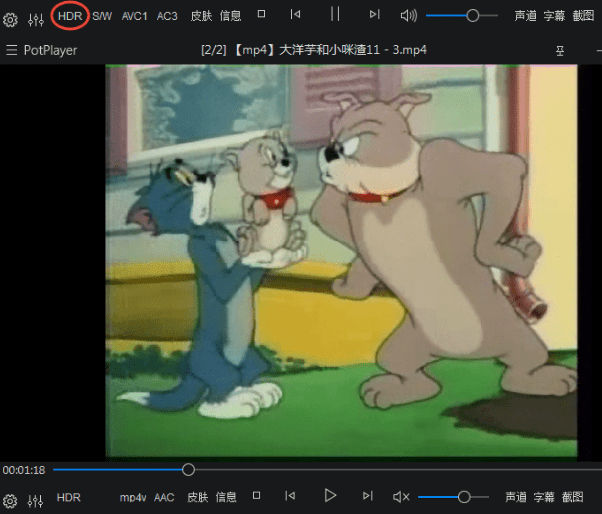Click AAC audio codec label
Viewport: 602px width, 514px height.
click(x=164, y=497)
